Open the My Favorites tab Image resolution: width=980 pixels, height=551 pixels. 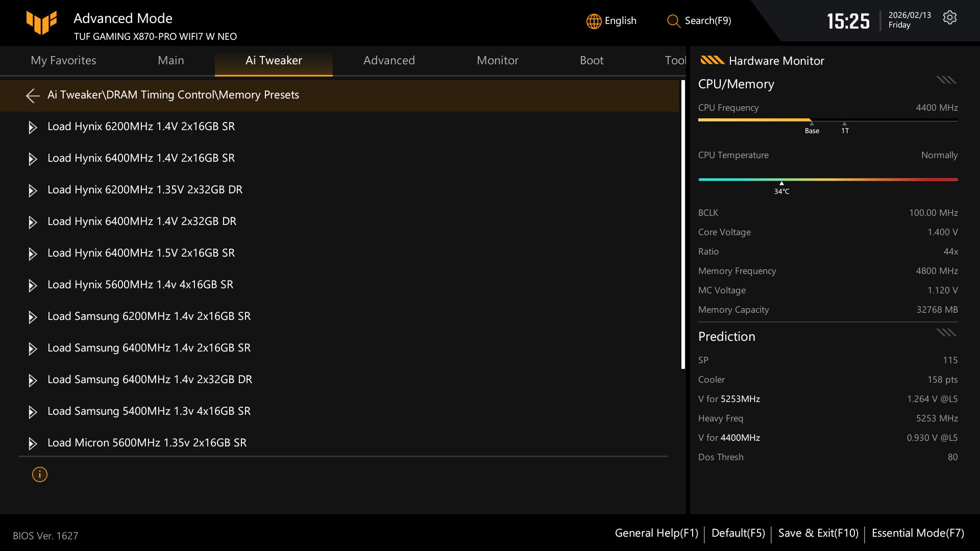click(x=63, y=61)
